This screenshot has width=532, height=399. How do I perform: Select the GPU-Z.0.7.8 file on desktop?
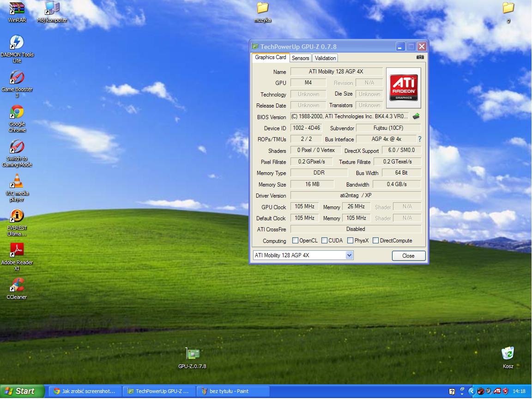pyautogui.click(x=193, y=358)
